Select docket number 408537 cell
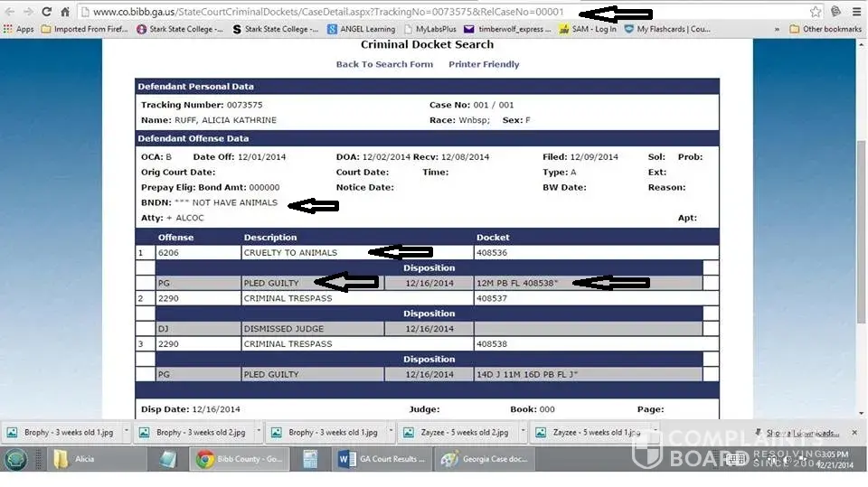This screenshot has height=487, width=868. pyautogui.click(x=596, y=298)
